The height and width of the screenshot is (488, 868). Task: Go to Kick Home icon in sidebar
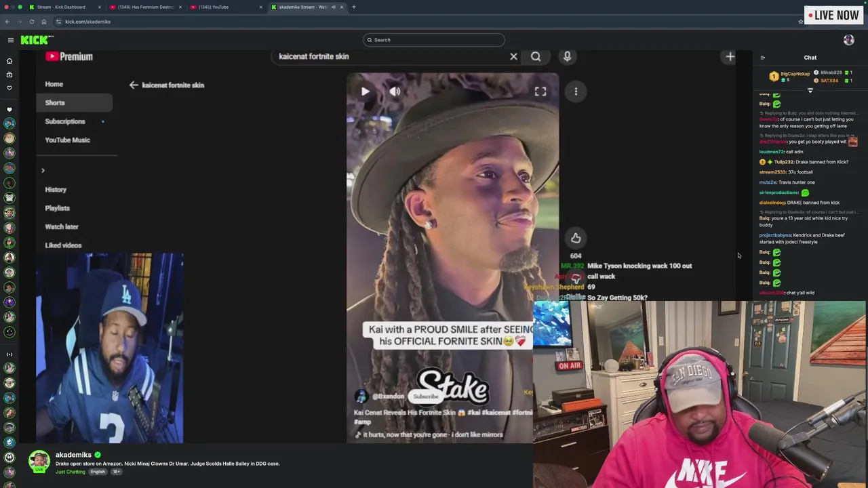pos(9,61)
